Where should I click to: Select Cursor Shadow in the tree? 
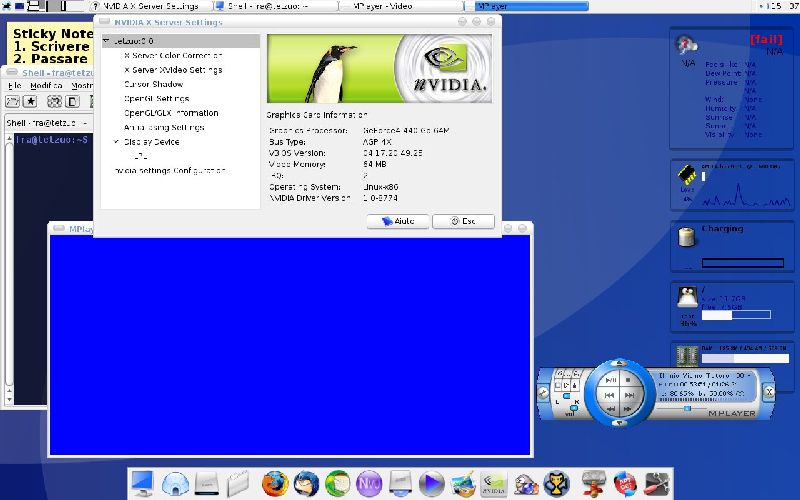[x=153, y=84]
